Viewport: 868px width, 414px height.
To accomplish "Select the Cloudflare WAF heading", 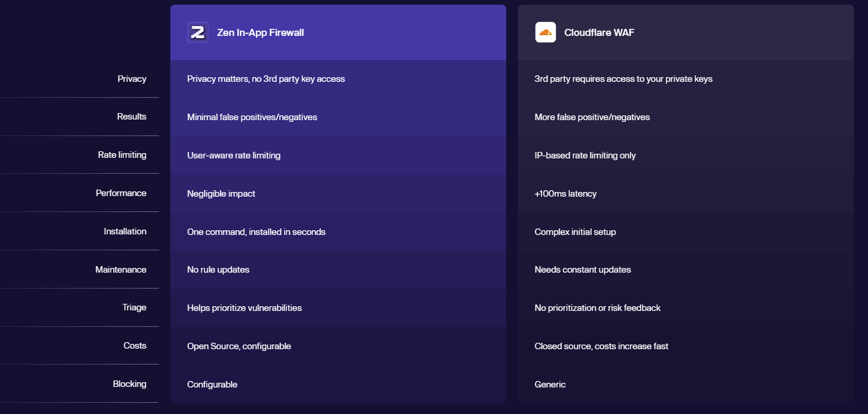I will (599, 33).
